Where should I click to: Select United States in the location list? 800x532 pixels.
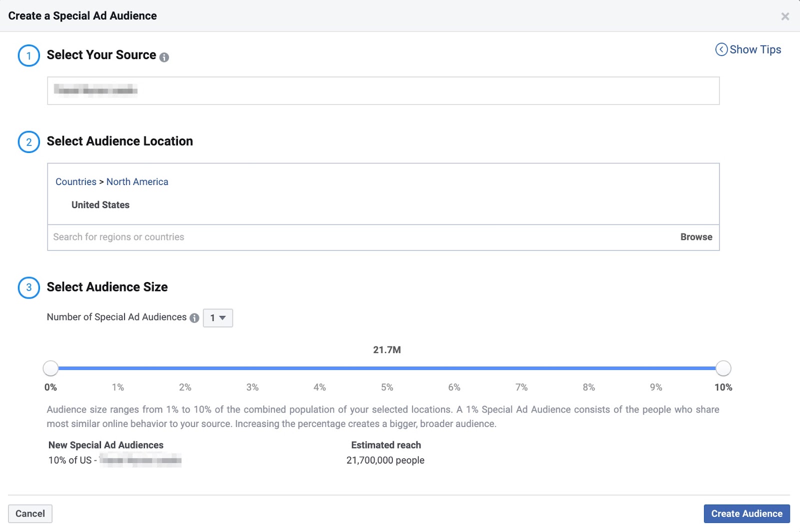coord(100,205)
